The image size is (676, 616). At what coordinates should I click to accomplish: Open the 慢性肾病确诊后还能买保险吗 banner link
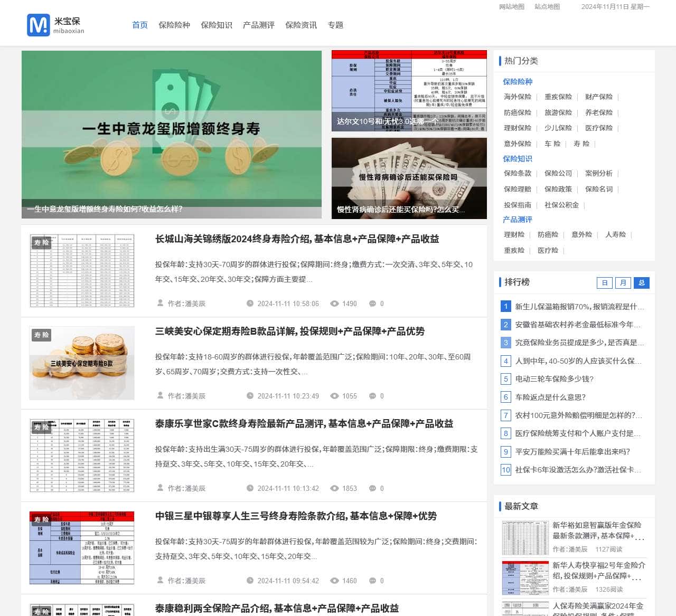[x=409, y=178]
